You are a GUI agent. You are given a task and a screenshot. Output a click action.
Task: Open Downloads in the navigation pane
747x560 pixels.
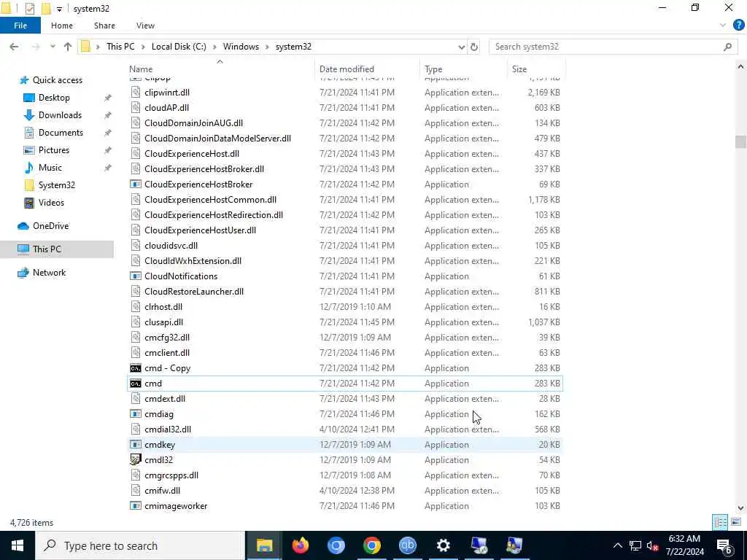click(60, 115)
